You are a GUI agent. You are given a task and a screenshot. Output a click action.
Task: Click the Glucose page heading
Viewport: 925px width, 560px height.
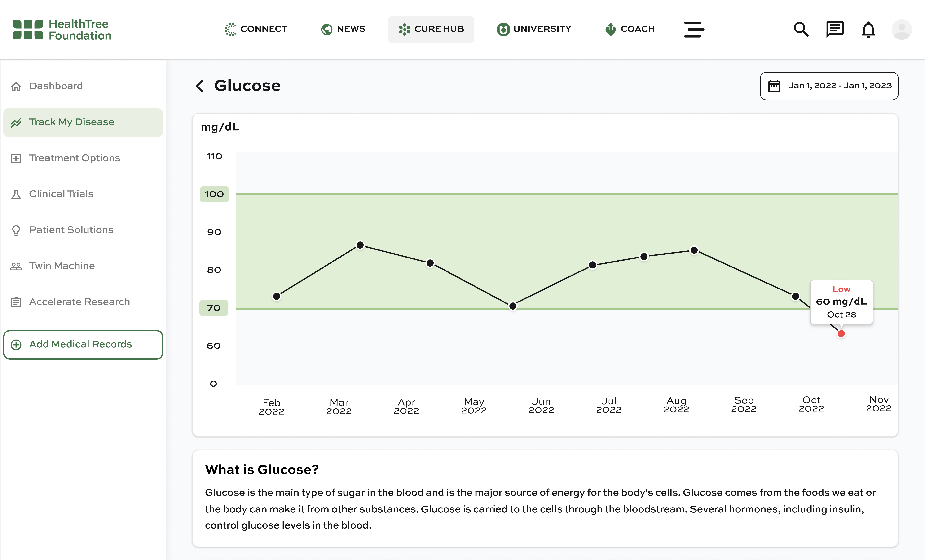coord(247,86)
